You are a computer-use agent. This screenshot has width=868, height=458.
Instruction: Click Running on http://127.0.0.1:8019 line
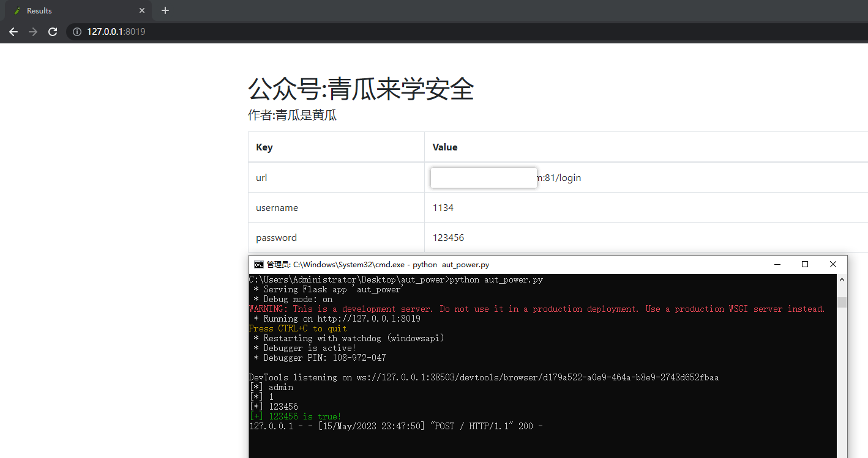(337, 319)
